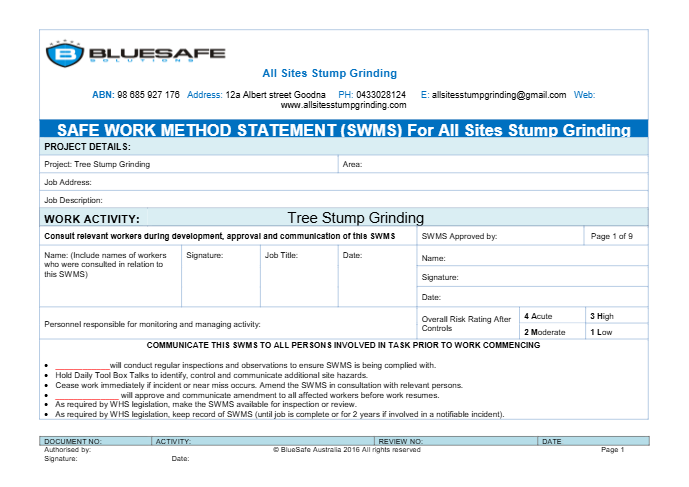Click the SAFE WORK METHOD STATEMENT banner title

point(344,130)
